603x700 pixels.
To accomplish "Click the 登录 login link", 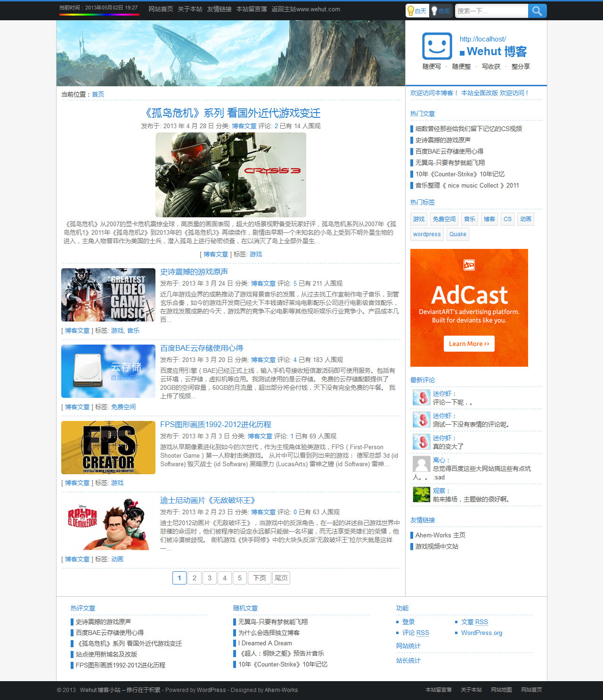I will tap(408, 622).
